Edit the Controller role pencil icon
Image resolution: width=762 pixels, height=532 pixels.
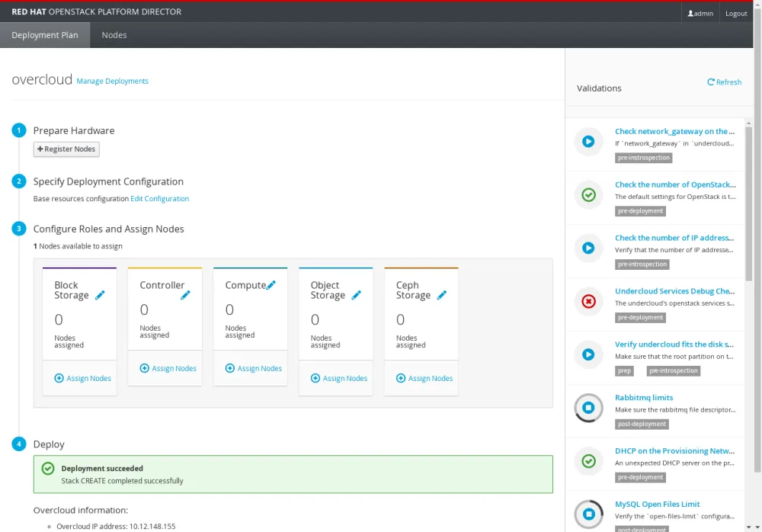(x=185, y=296)
